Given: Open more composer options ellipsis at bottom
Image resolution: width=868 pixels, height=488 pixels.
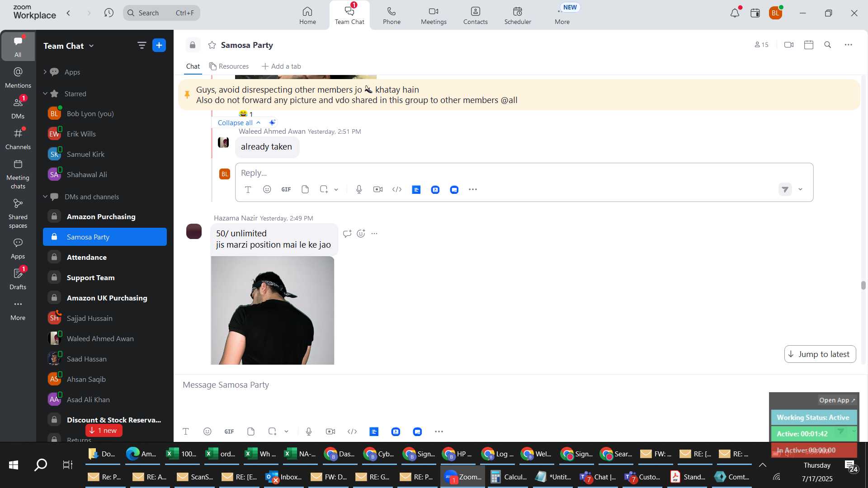Looking at the screenshot, I should tap(439, 432).
